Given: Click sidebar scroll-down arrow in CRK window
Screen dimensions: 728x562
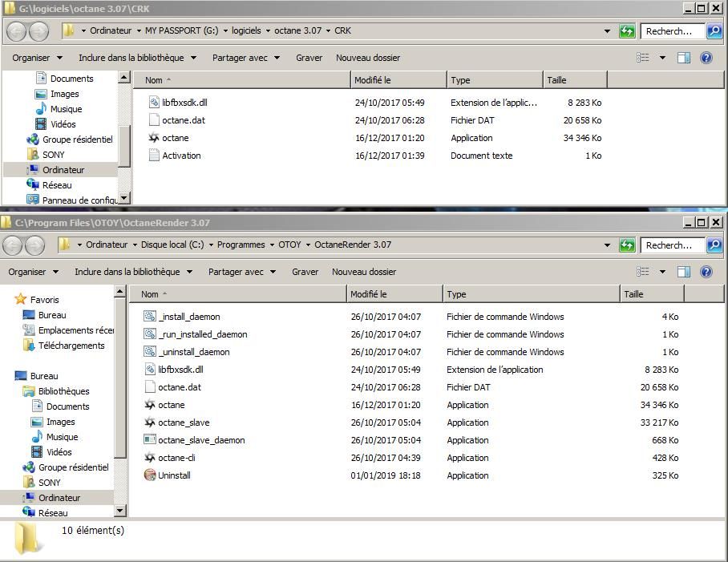Looking at the screenshot, I should (x=124, y=198).
